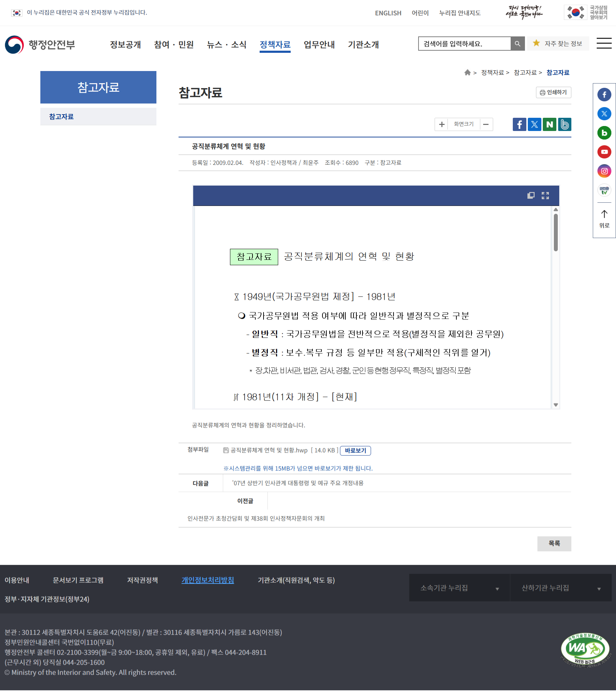Open the 뉴스·소식 menu
The image size is (616, 691).
[x=226, y=45]
